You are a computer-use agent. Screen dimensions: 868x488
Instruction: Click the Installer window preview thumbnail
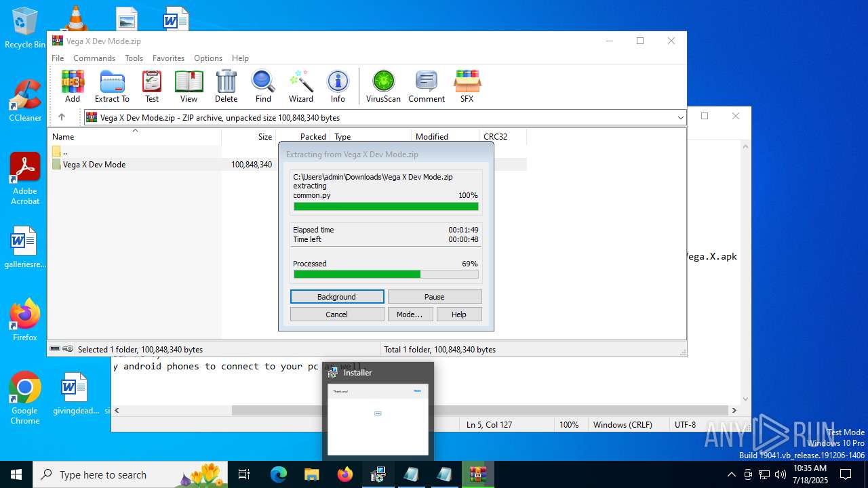378,420
